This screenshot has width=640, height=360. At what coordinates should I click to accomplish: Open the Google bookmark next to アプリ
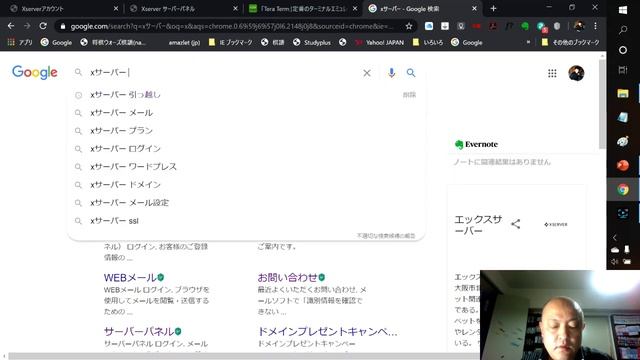click(56, 42)
